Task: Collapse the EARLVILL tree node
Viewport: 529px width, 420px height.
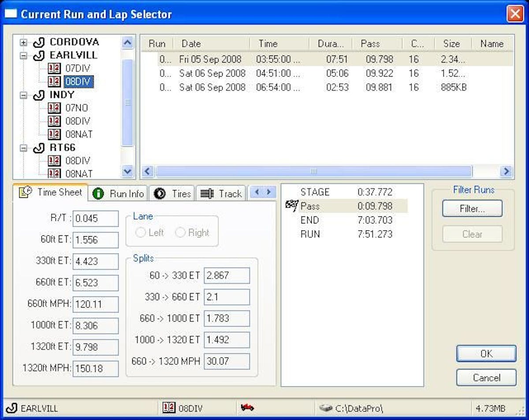Action: (x=23, y=56)
